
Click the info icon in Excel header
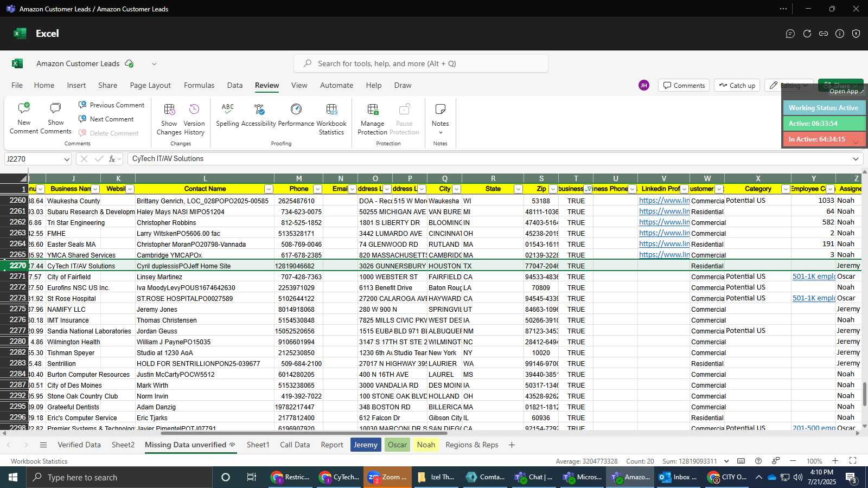840,34
